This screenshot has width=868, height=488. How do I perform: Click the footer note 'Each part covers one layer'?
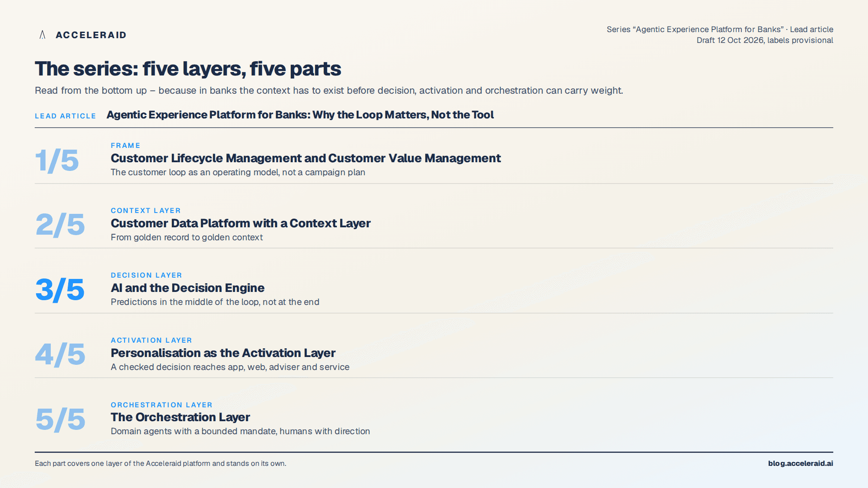point(161,463)
